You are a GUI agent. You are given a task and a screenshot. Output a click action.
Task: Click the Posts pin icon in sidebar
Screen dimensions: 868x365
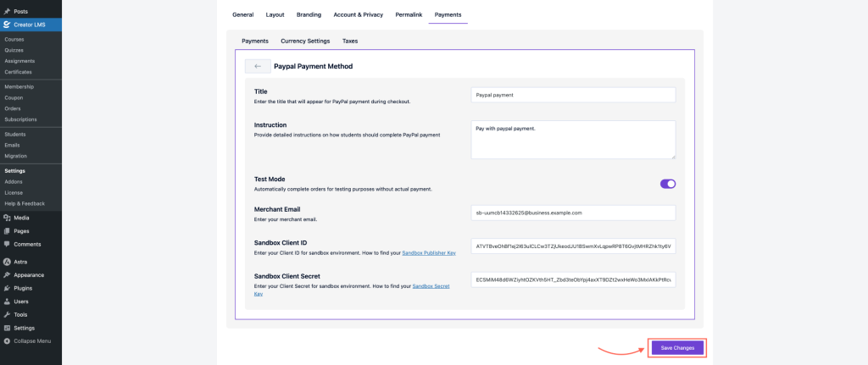click(8, 11)
